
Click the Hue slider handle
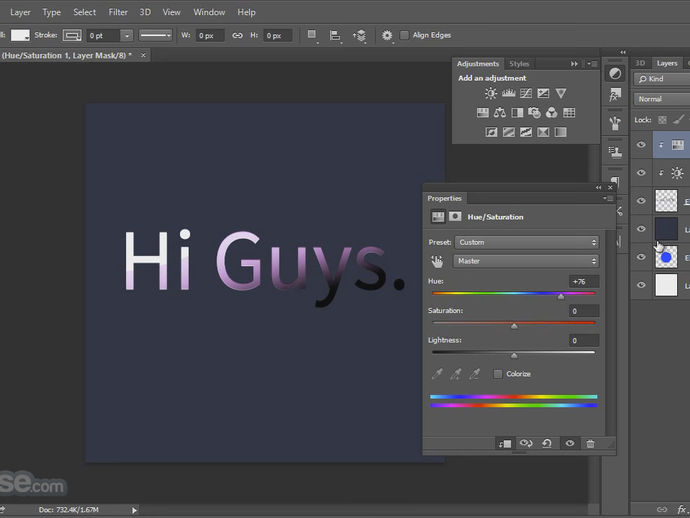click(x=560, y=296)
